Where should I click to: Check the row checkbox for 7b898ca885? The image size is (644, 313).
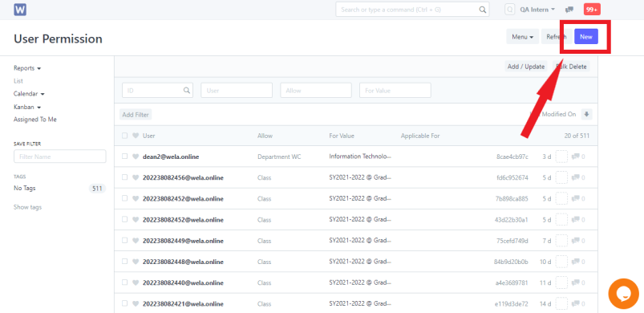125,198
